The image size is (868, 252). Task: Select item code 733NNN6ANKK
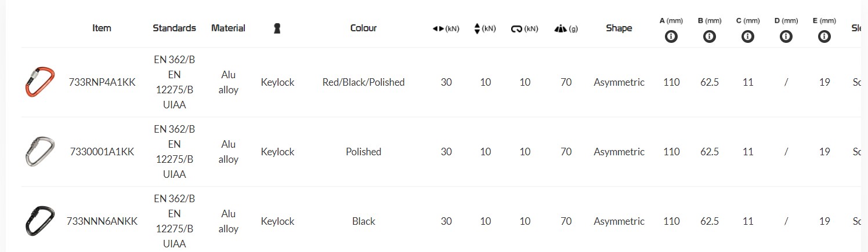coord(102,221)
